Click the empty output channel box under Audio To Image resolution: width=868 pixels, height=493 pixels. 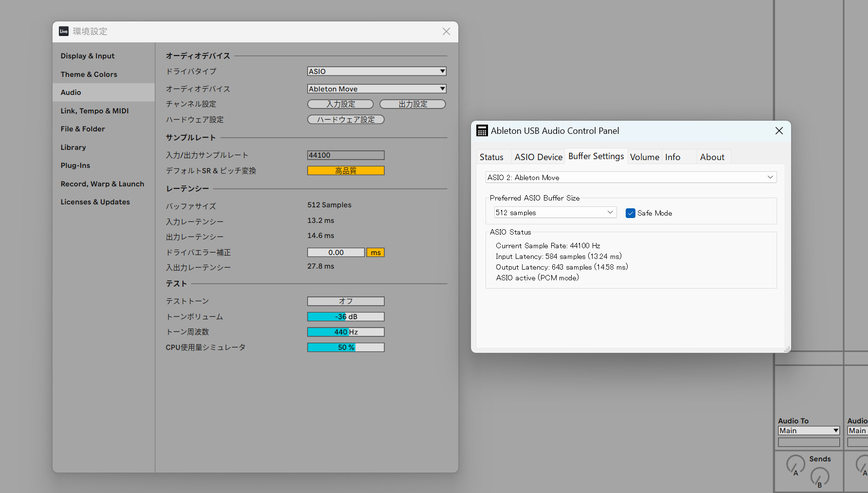809,442
